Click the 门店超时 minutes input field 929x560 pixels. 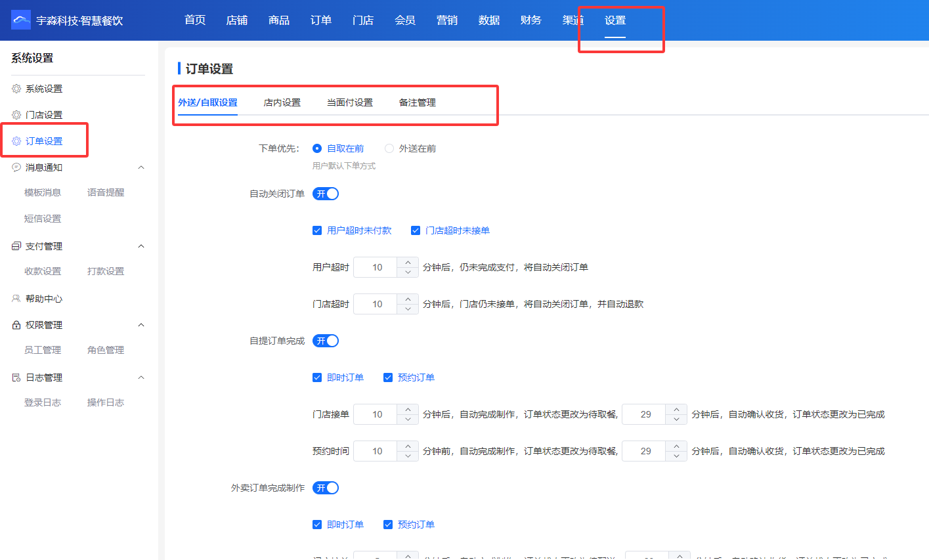(x=377, y=304)
